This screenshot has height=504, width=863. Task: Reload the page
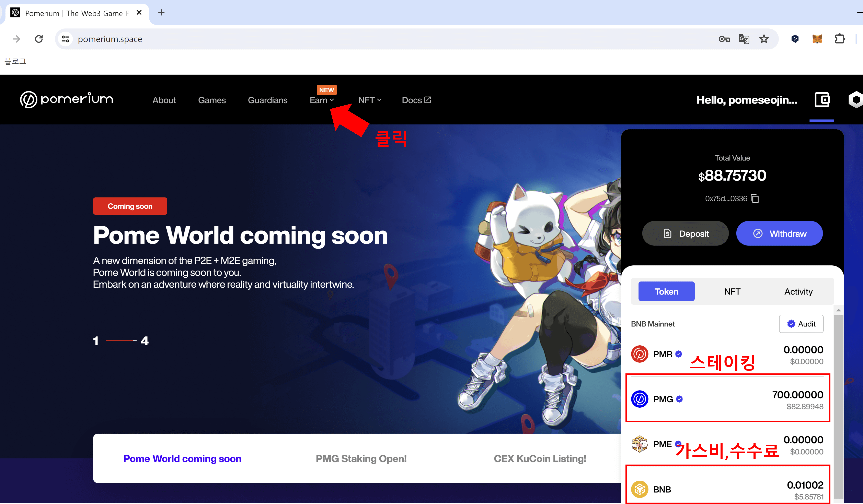(x=39, y=39)
